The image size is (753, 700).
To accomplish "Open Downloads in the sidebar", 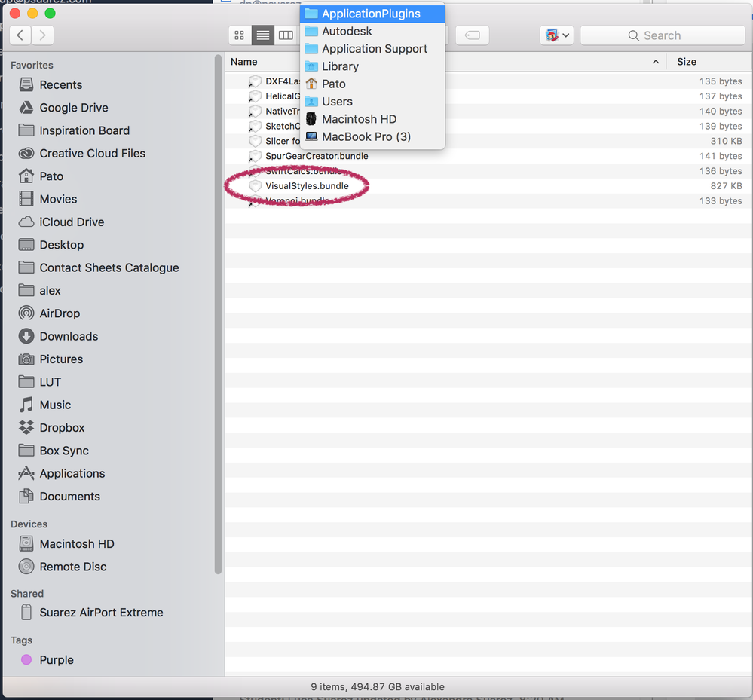I will [x=58, y=336].
